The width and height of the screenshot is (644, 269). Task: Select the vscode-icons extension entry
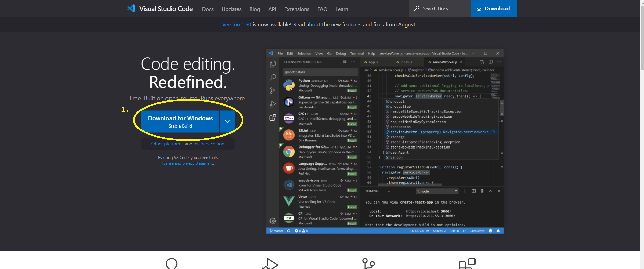pyautogui.click(x=320, y=185)
